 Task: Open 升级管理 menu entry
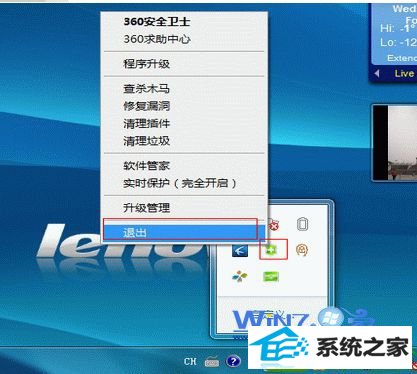click(184, 208)
